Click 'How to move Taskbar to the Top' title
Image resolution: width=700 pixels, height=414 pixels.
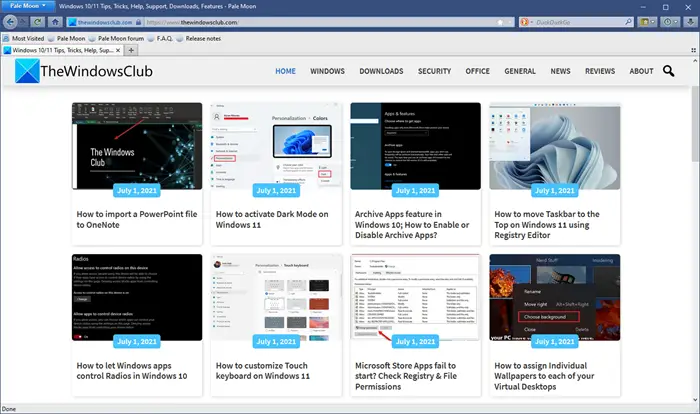coord(547,225)
